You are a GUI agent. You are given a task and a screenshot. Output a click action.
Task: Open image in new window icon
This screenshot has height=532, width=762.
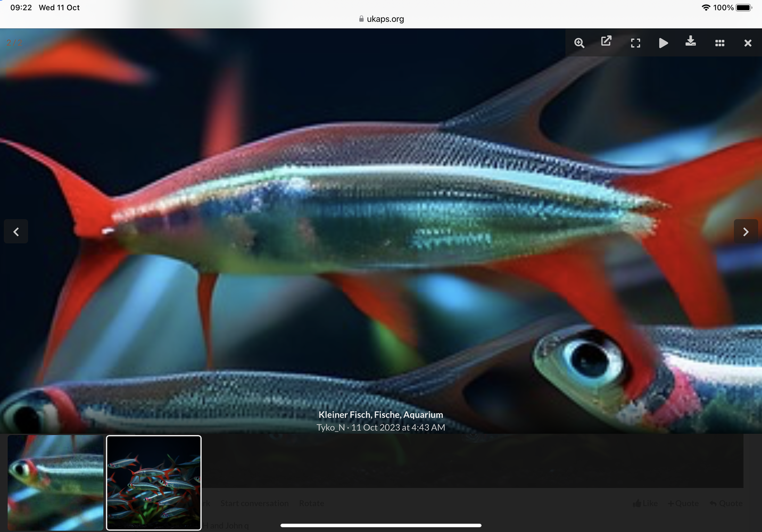point(606,41)
